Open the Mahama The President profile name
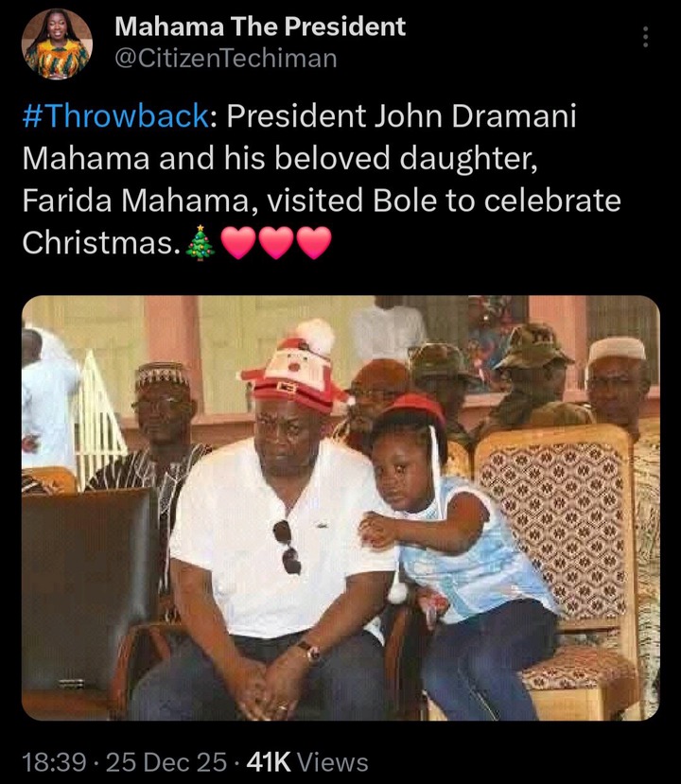The height and width of the screenshot is (784, 681). coord(259,26)
